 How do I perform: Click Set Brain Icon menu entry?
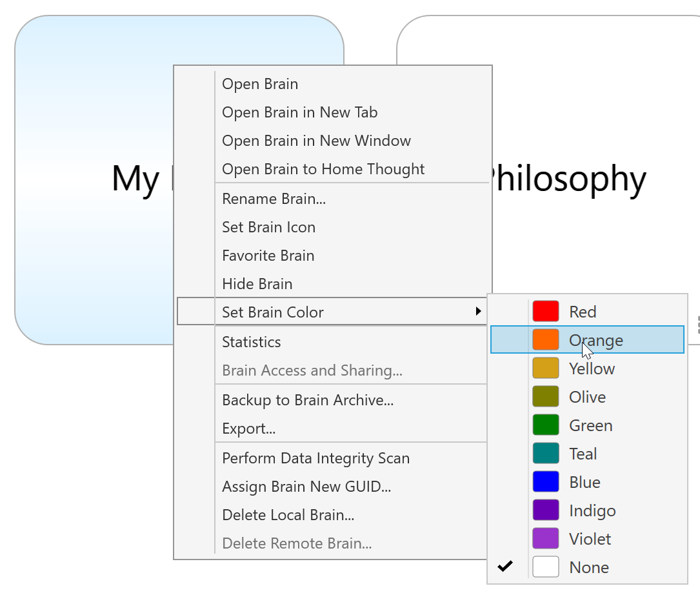[x=268, y=227]
